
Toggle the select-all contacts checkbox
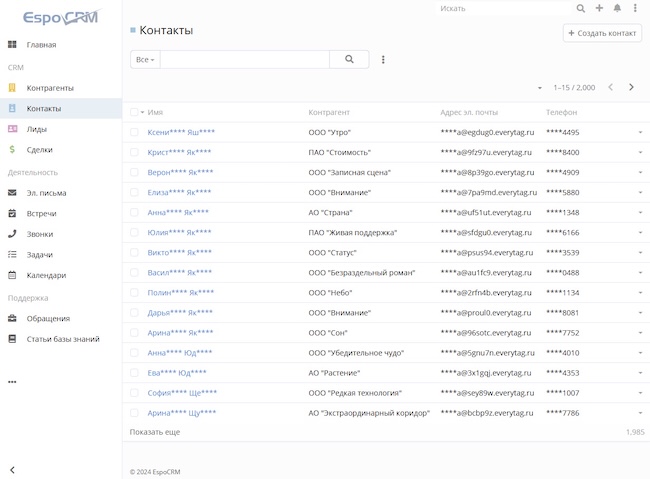coord(134,112)
